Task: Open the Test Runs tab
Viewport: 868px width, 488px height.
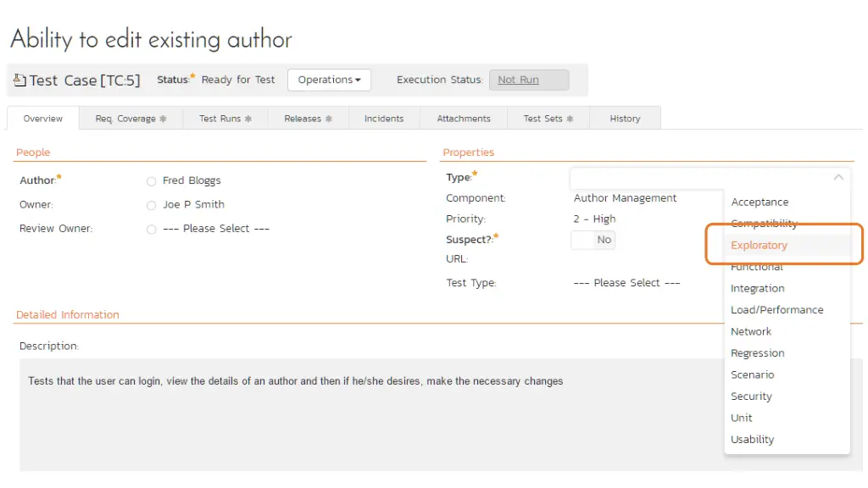Action: (225, 119)
